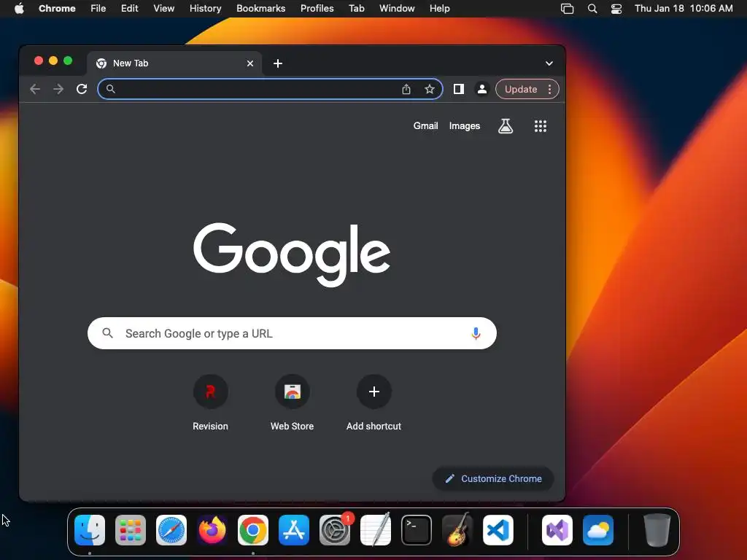Open App Store from the Dock
The width and height of the screenshot is (747, 560).
(294, 530)
